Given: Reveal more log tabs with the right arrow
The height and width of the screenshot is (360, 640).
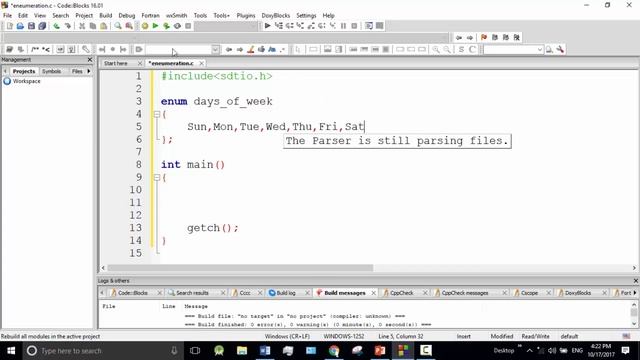Looking at the screenshot, I should click(x=635, y=293).
